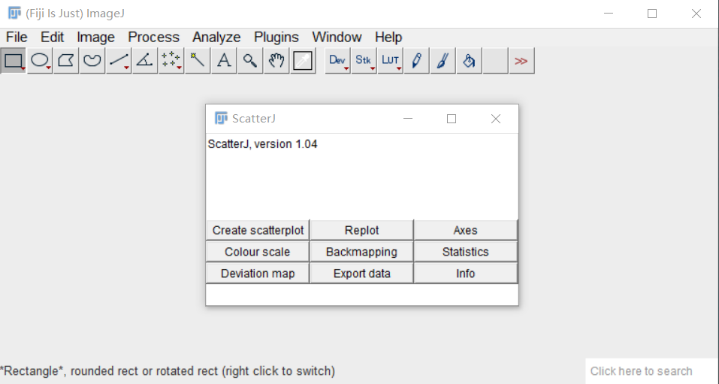Click Create scatterplot button
Image resolution: width=719 pixels, height=384 pixels.
pos(258,230)
